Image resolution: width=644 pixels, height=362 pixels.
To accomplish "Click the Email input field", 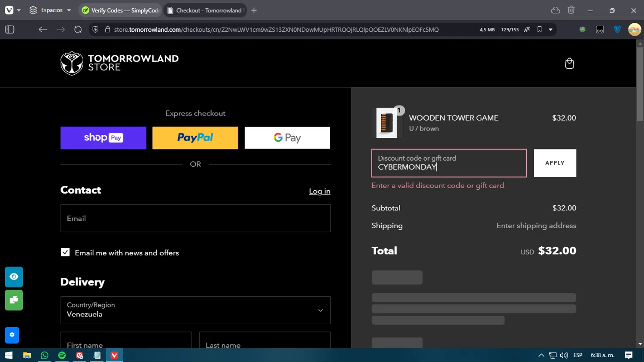I will click(x=195, y=218).
